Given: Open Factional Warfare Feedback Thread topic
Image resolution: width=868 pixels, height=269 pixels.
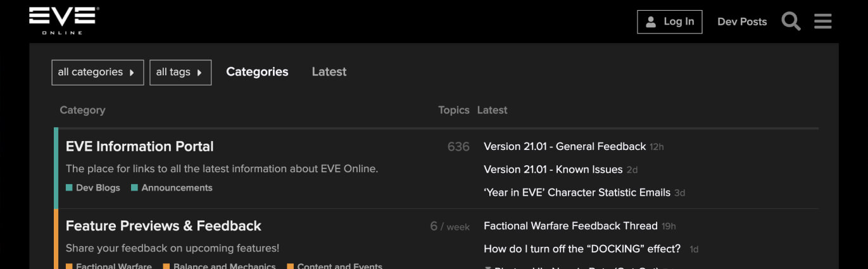Looking at the screenshot, I should (x=570, y=226).
